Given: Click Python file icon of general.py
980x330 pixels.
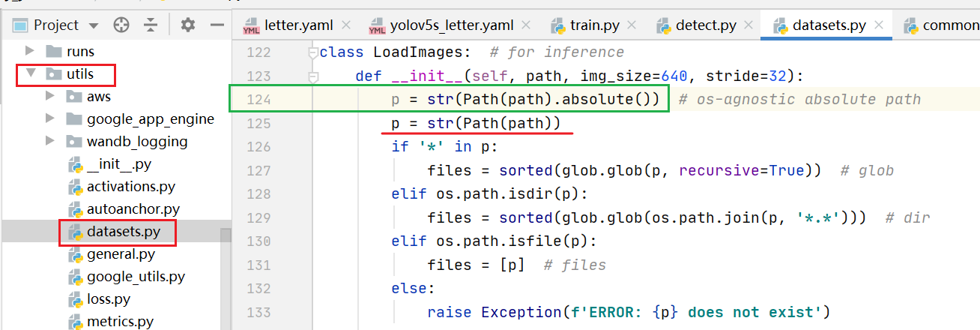Looking at the screenshot, I should pos(74,254).
